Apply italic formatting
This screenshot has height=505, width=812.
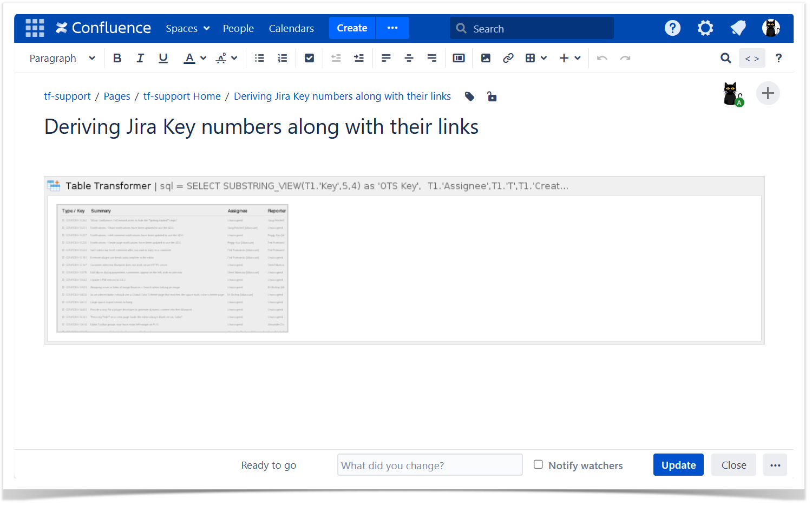tap(140, 58)
